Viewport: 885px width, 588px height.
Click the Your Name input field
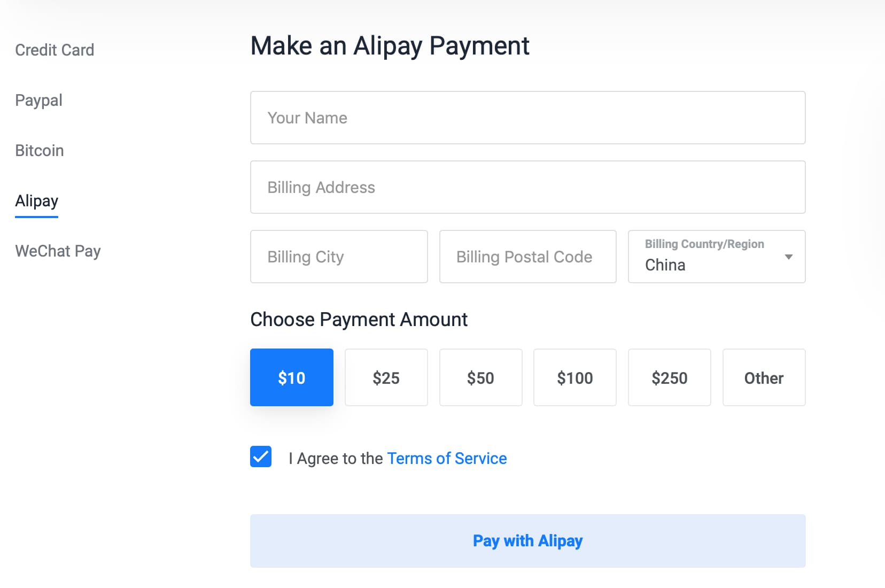(527, 118)
